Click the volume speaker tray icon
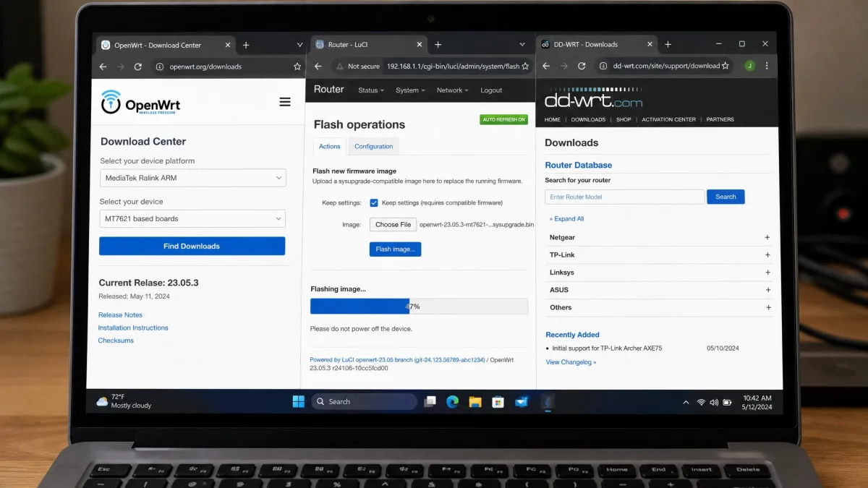This screenshot has height=488, width=868. pos(715,402)
